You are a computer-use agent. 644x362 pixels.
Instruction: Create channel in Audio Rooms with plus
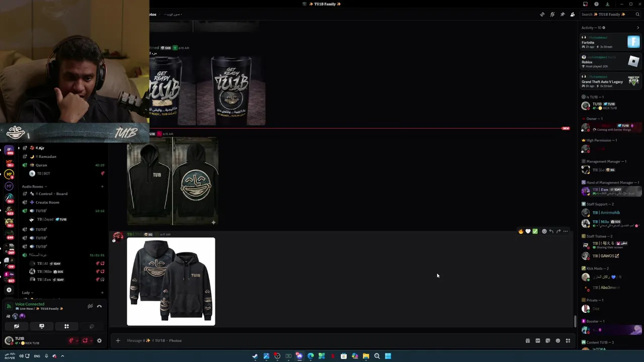102,187
